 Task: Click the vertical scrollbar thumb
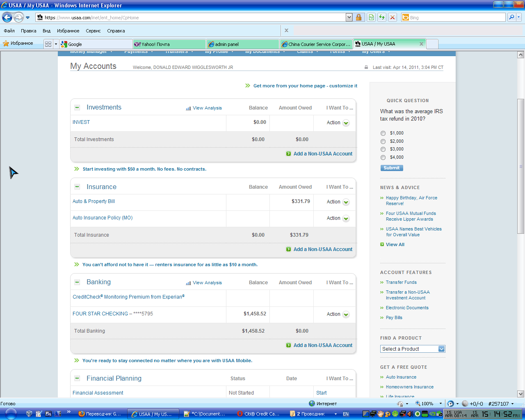521,166
